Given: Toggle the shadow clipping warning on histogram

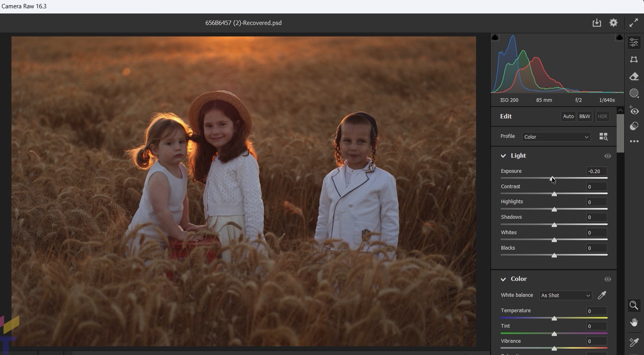Looking at the screenshot, I should coord(495,37).
